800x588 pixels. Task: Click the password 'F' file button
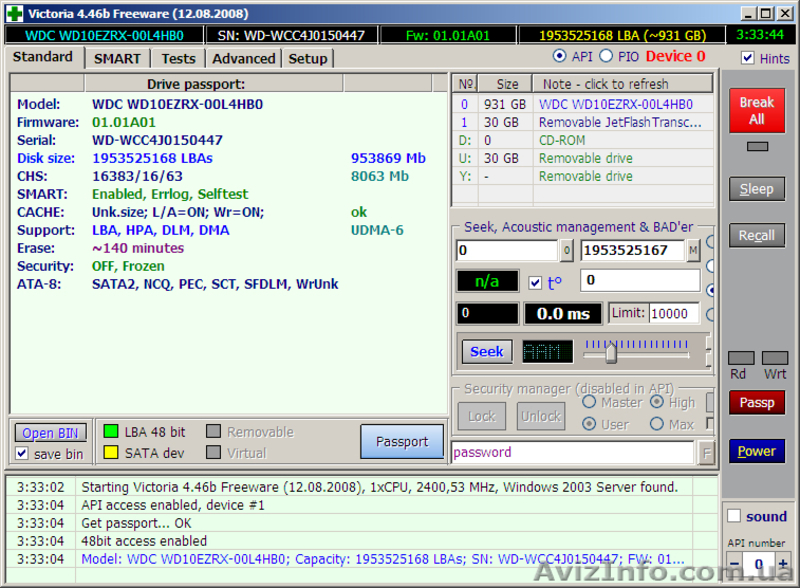point(707,453)
